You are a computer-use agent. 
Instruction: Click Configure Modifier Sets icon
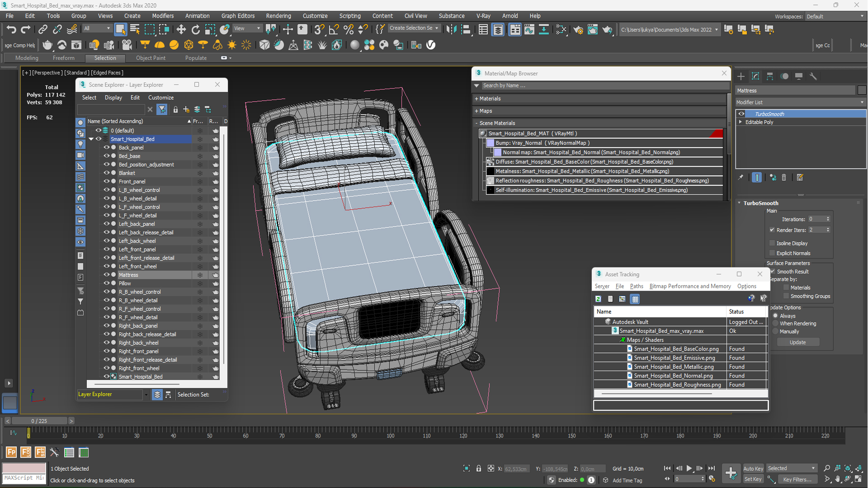[800, 178]
